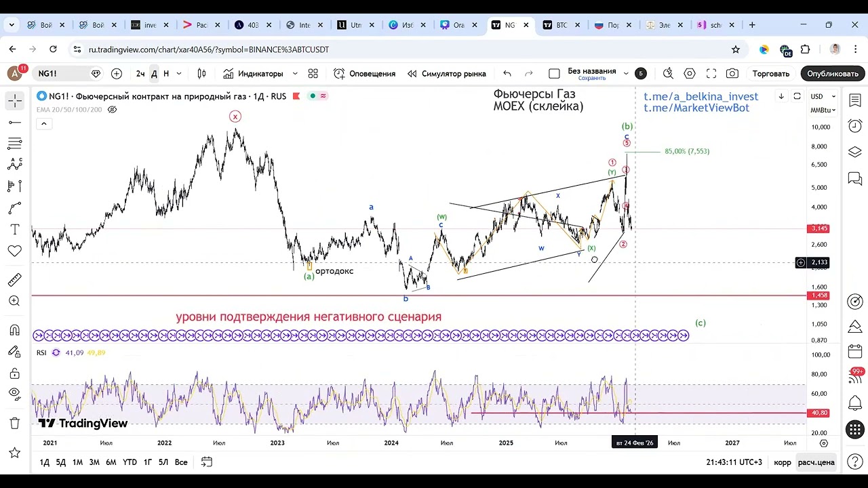Open chart settings hexagon icon
This screenshot has width=868, height=488.
coord(690,73)
